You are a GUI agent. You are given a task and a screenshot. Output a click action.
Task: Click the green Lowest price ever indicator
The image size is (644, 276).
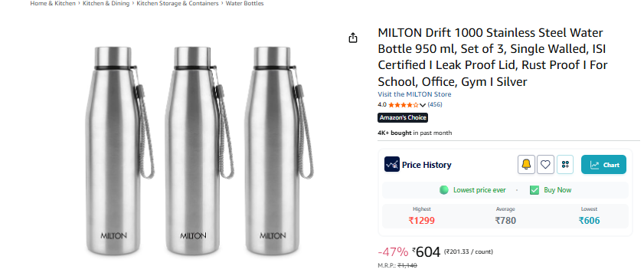pyautogui.click(x=443, y=190)
